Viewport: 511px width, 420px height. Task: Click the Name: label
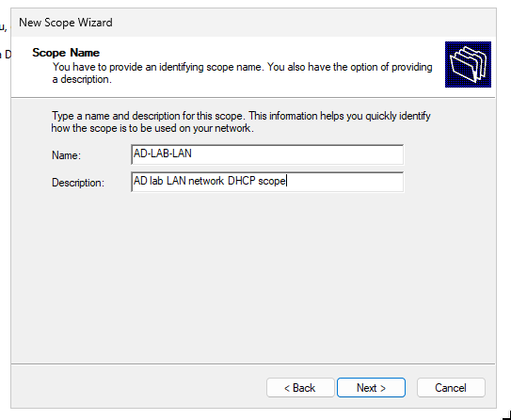click(x=66, y=155)
